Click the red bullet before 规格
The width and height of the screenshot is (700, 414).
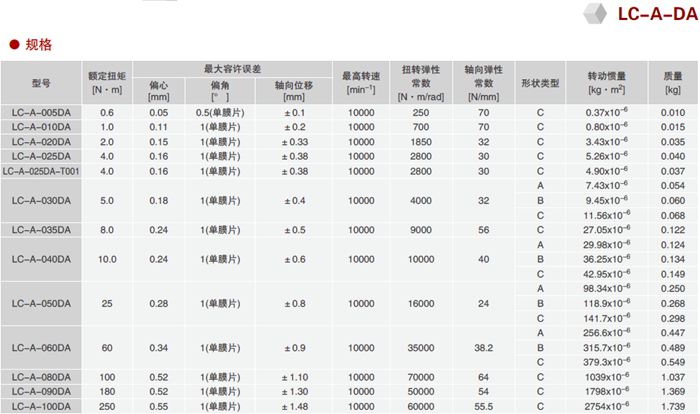pyautogui.click(x=14, y=45)
